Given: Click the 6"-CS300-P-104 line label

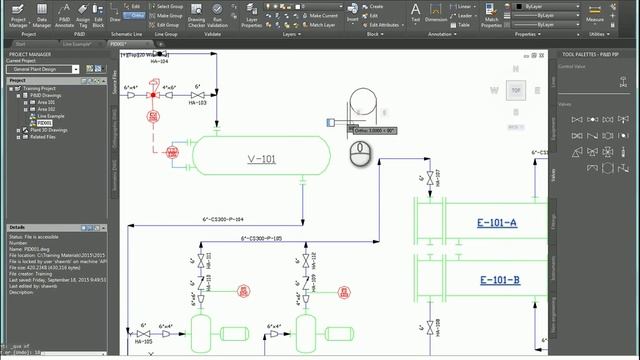Looking at the screenshot, I should coord(223,219).
